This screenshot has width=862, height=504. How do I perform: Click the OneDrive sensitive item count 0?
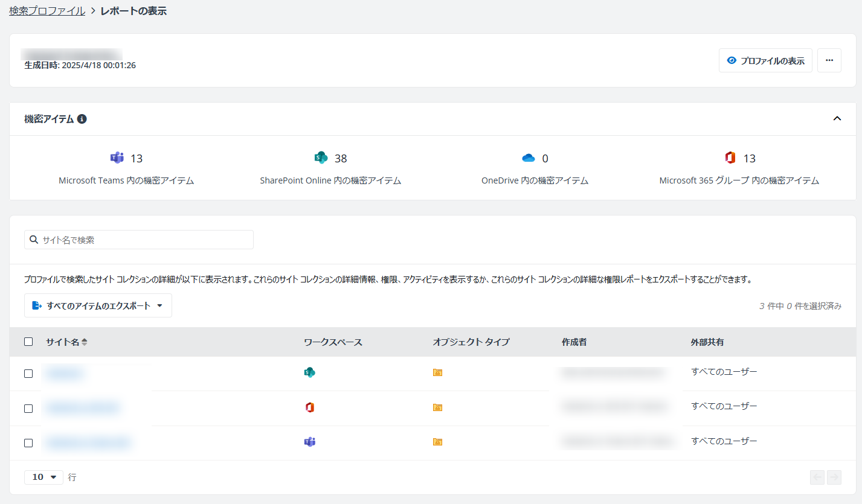545,159
